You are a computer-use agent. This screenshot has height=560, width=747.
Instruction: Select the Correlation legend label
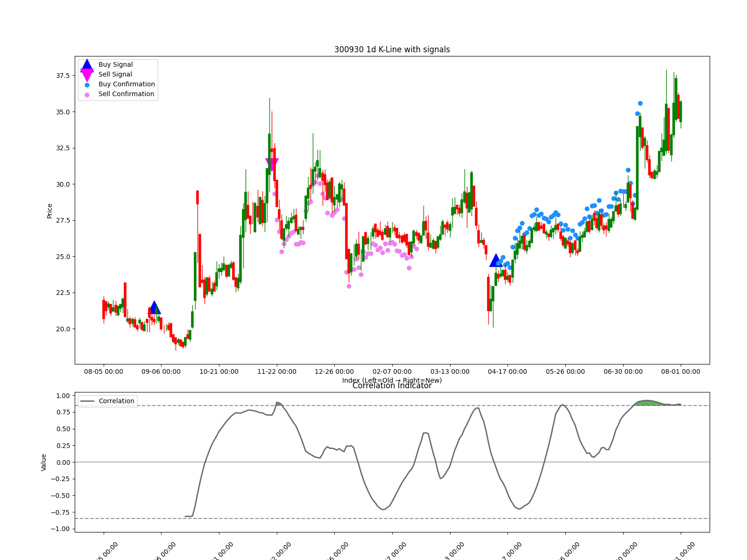(116, 401)
